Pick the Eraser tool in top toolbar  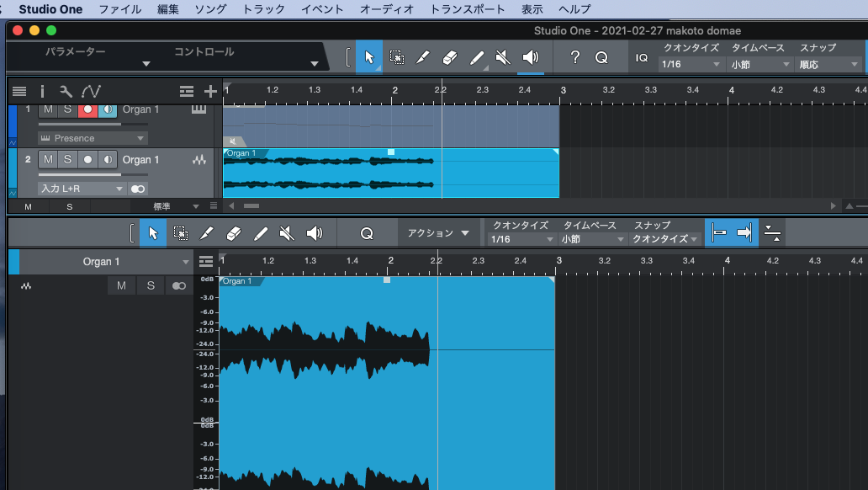[449, 57]
